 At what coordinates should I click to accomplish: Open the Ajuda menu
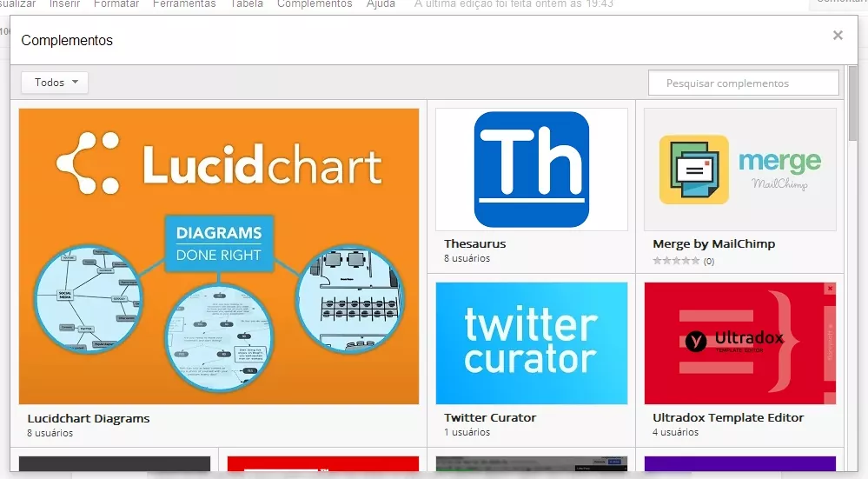(x=381, y=3)
